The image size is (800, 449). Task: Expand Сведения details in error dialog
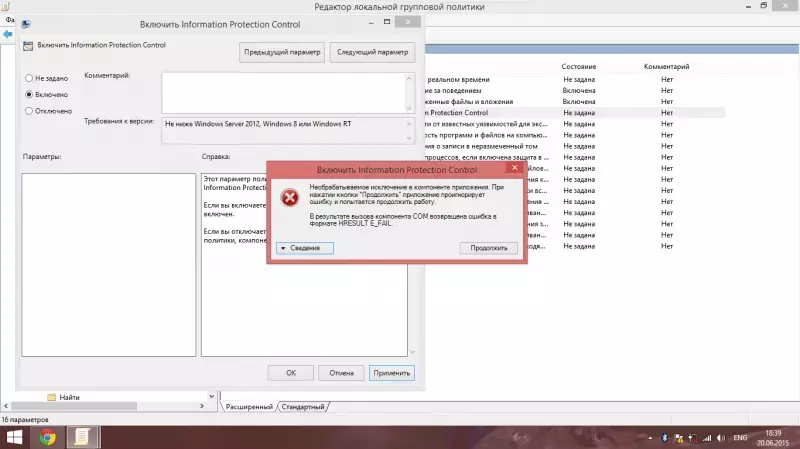coord(305,248)
